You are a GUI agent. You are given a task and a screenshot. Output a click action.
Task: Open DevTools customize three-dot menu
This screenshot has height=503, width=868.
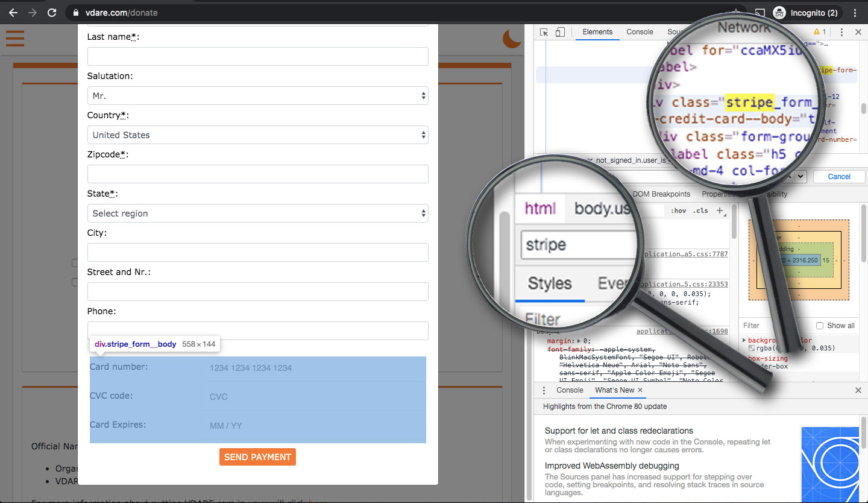(x=841, y=32)
